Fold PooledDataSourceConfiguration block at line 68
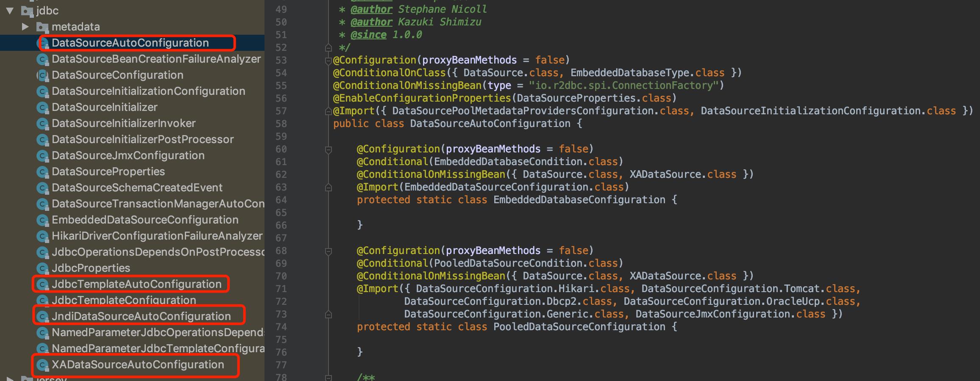 coord(328,251)
